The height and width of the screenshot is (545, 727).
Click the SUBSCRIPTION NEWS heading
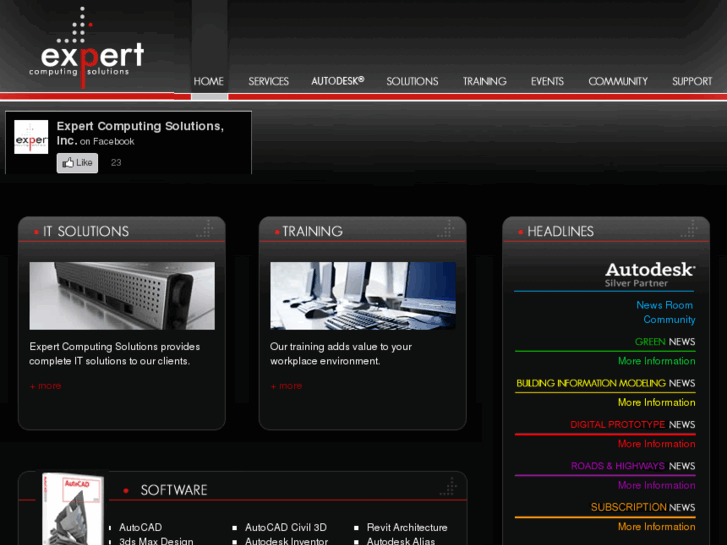click(x=643, y=507)
